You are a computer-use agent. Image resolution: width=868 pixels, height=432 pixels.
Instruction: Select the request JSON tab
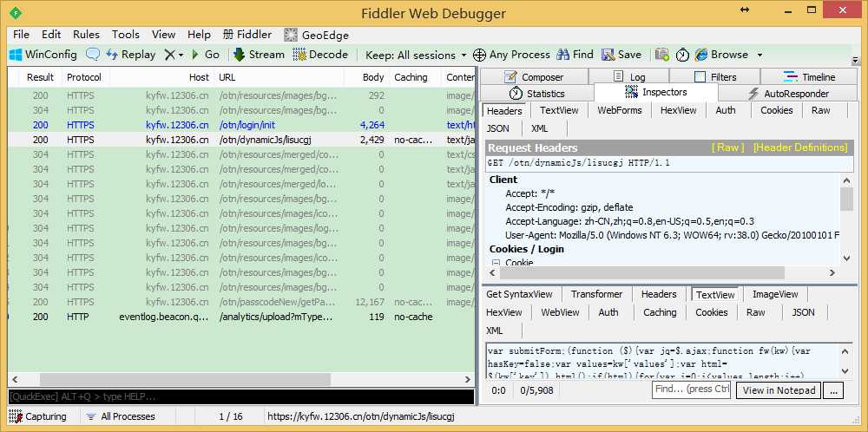[x=497, y=128]
